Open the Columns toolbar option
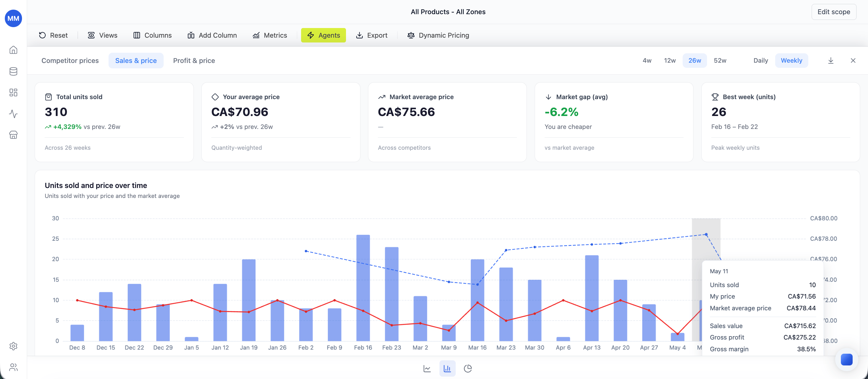 (152, 35)
